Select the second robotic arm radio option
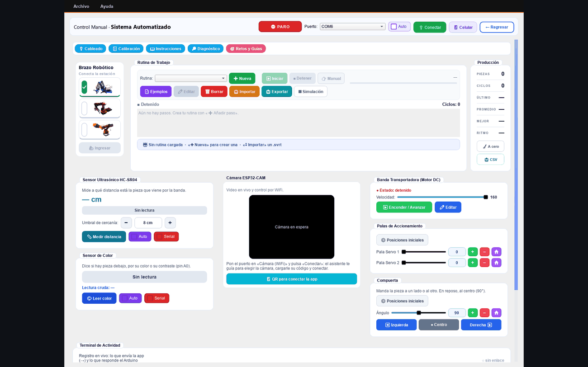Screen dimensions: 588x367 (x=84, y=108)
